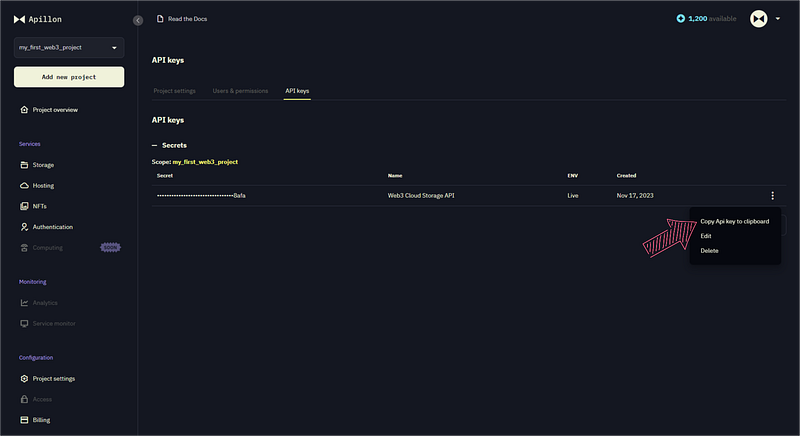This screenshot has width=800, height=436.
Task: Click the Nov 17, 2023 created date
Action: coord(635,195)
